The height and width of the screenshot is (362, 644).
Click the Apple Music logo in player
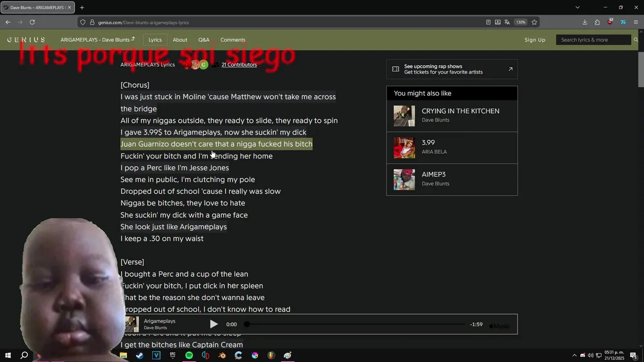(x=500, y=326)
